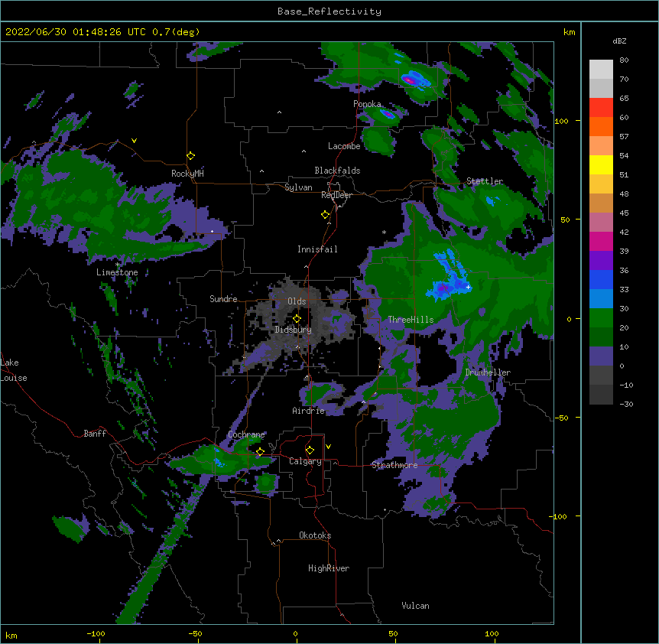The width and height of the screenshot is (659, 644).
Task: Select the light gray 70-80 dBZ legend swatch
Action: point(601,70)
